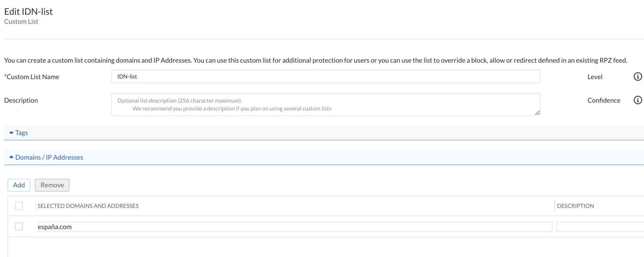Click the Level label
This screenshot has height=257, width=644.
pyautogui.click(x=595, y=76)
